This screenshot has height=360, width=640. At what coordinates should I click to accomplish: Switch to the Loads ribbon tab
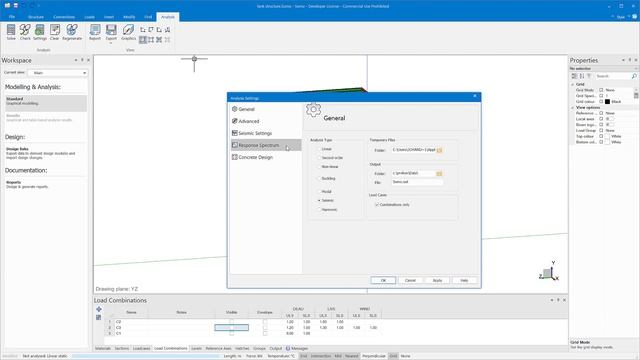point(89,17)
